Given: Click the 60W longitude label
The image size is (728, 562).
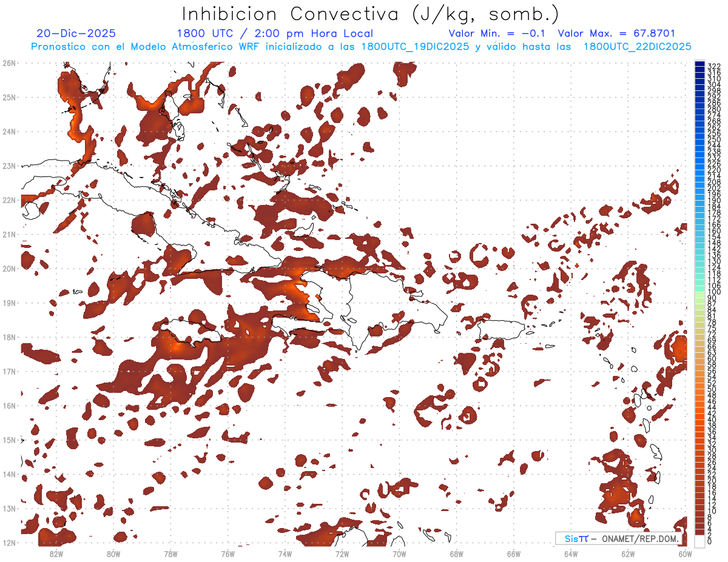Looking at the screenshot, I should (x=686, y=553).
